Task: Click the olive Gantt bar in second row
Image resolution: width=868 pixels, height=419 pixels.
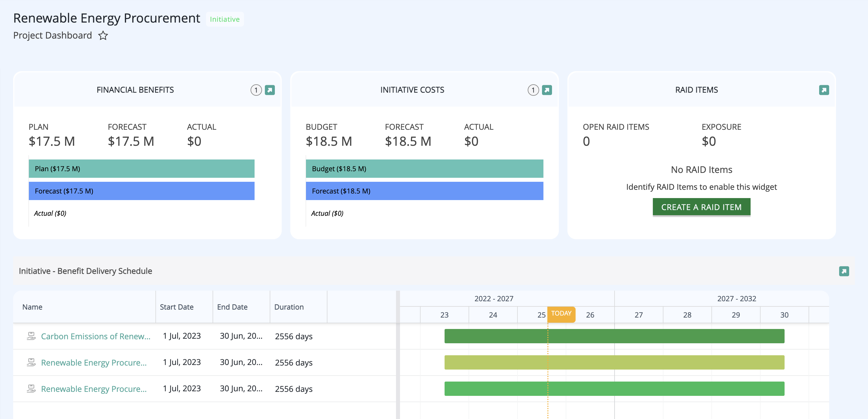Action: [x=614, y=362]
